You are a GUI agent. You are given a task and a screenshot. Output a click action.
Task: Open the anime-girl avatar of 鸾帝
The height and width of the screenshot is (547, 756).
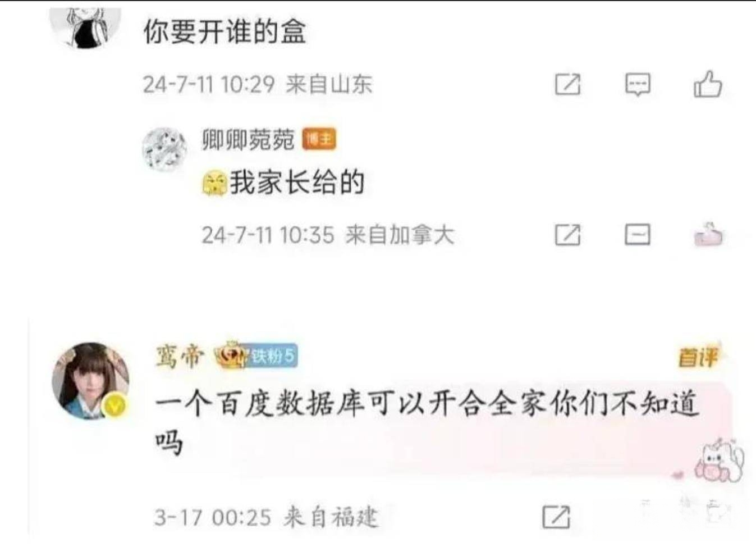click(90, 381)
